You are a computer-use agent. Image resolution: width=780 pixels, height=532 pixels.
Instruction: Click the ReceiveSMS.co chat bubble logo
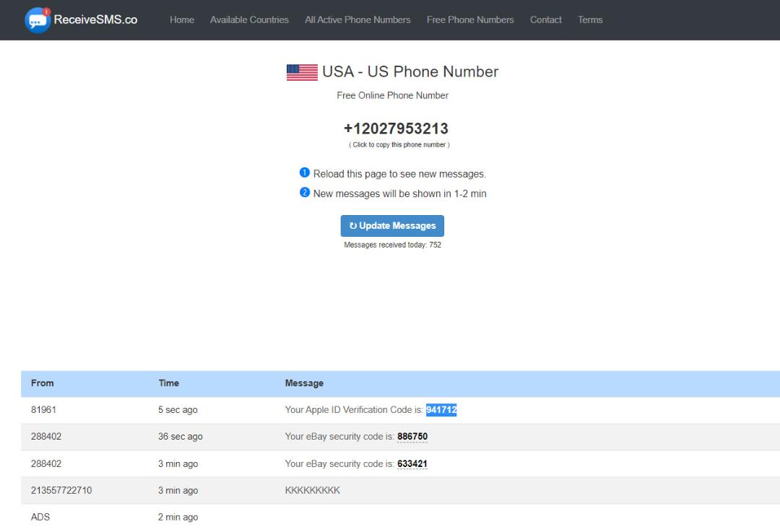[x=38, y=20]
